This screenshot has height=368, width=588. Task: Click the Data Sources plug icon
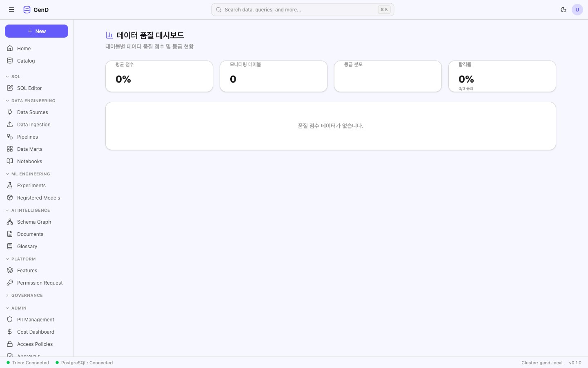10,112
